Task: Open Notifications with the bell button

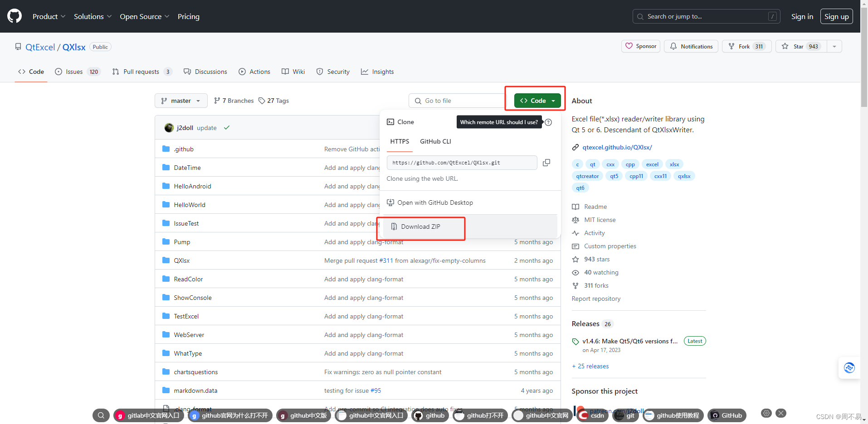Action: click(691, 46)
